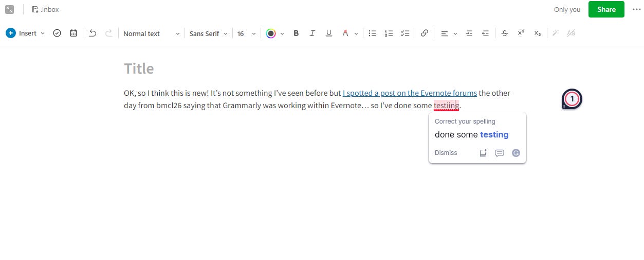The image size is (644, 260).
Task: Click the simplify formatting magic wand icon
Action: 556,33
